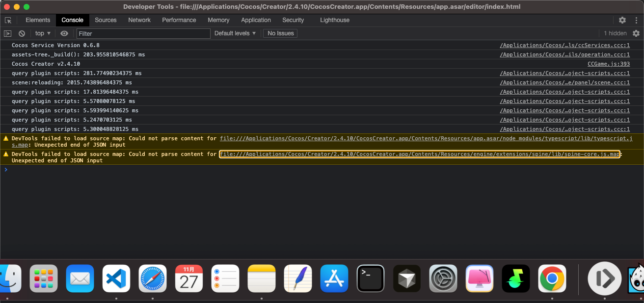Open Launchpad from the Dock
This screenshot has height=303, width=644.
(x=44, y=278)
